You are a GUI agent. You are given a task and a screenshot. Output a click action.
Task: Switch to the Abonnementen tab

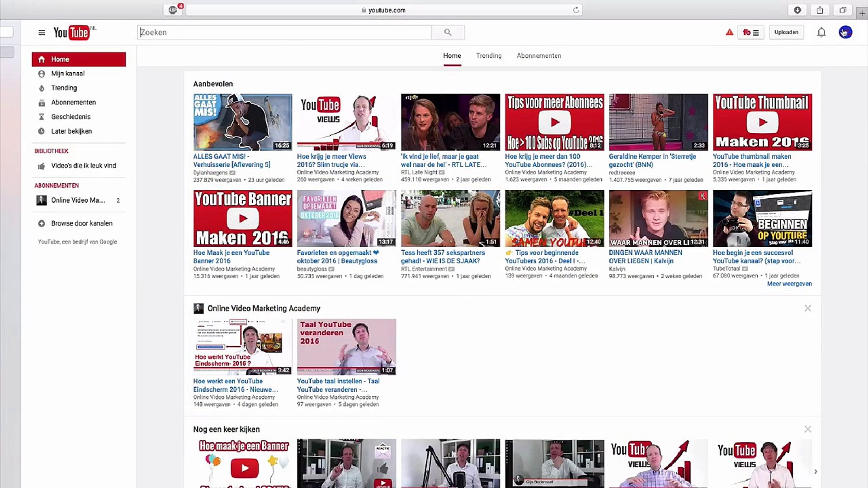point(539,56)
